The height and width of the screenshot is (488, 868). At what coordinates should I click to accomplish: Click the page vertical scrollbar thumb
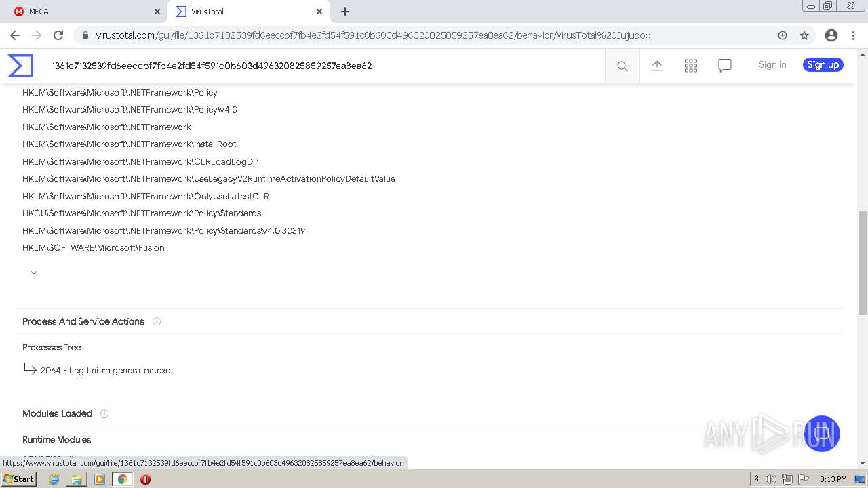[x=863, y=263]
